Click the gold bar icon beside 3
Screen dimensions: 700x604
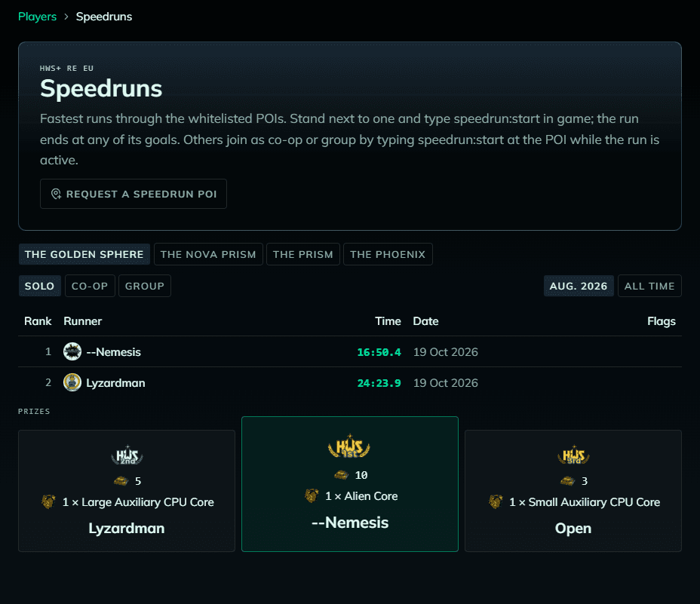click(x=568, y=481)
